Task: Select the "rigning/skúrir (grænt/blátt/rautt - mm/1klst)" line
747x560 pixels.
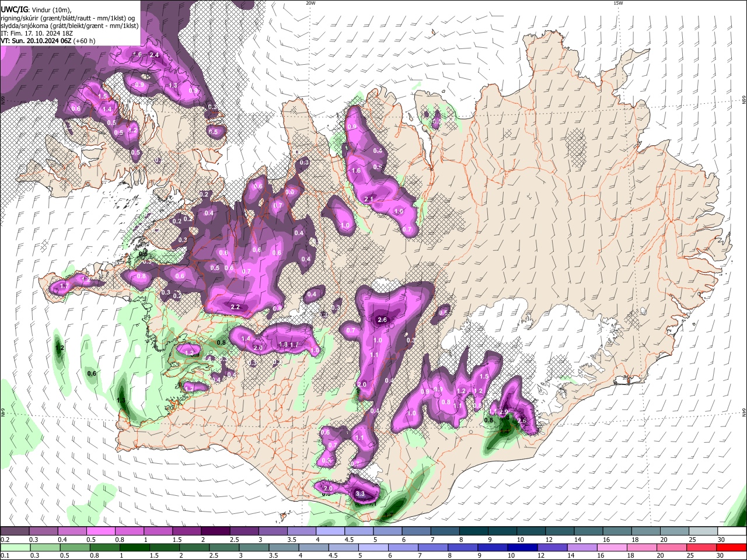Action: [x=68, y=18]
